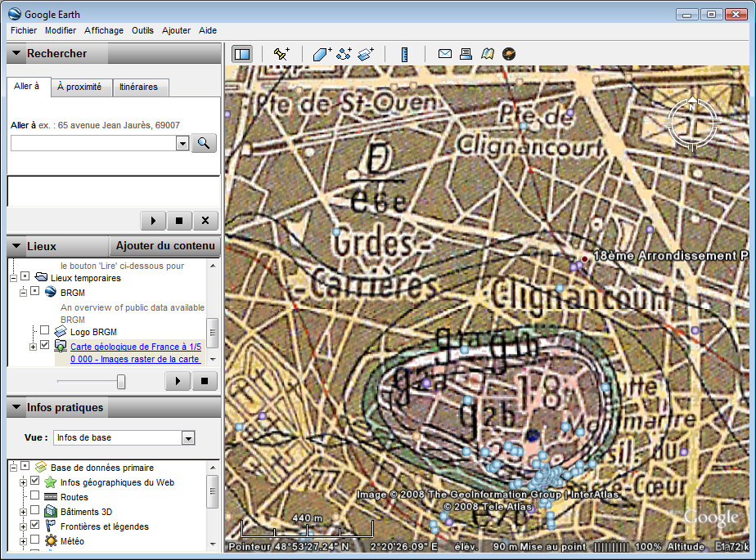Click the Routes layer icon

click(51, 497)
